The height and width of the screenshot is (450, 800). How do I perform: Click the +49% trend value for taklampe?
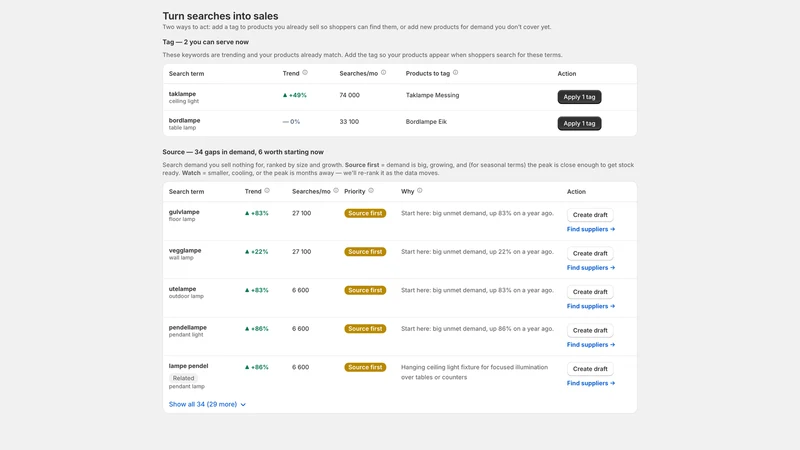click(294, 95)
